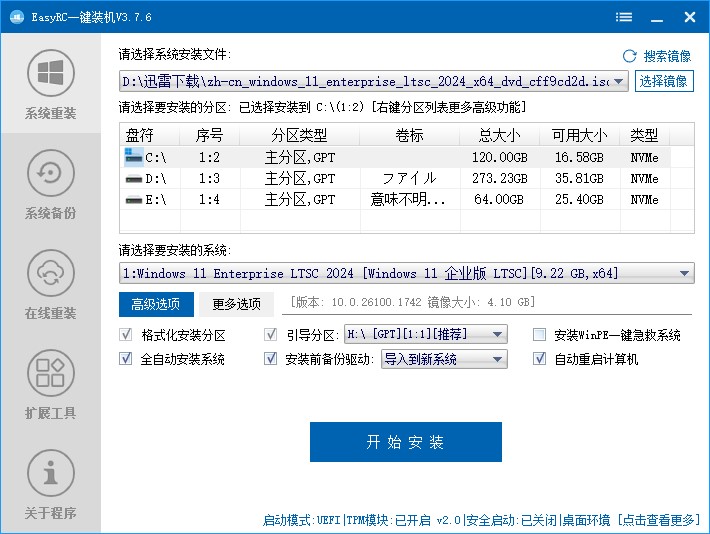The image size is (710, 534).
Task: Switch to the 高级选项 tab
Action: 156,304
